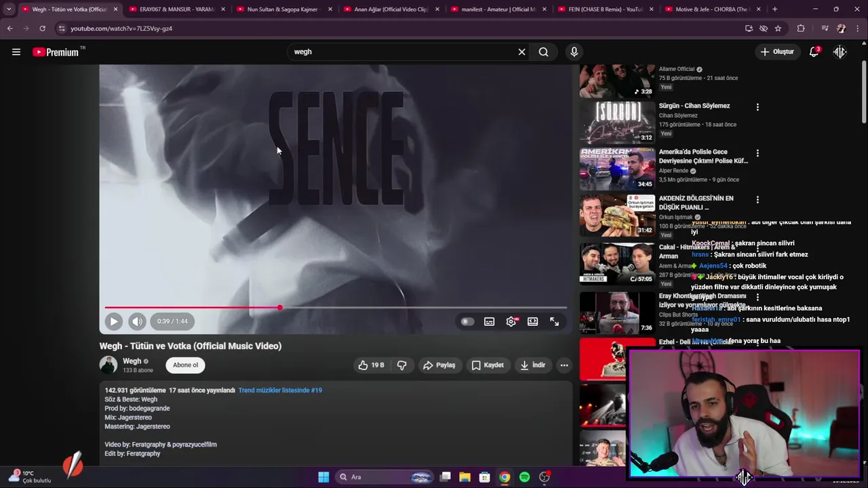Start voice search with the microphone
Viewport: 868px width, 488px height.
(x=574, y=52)
